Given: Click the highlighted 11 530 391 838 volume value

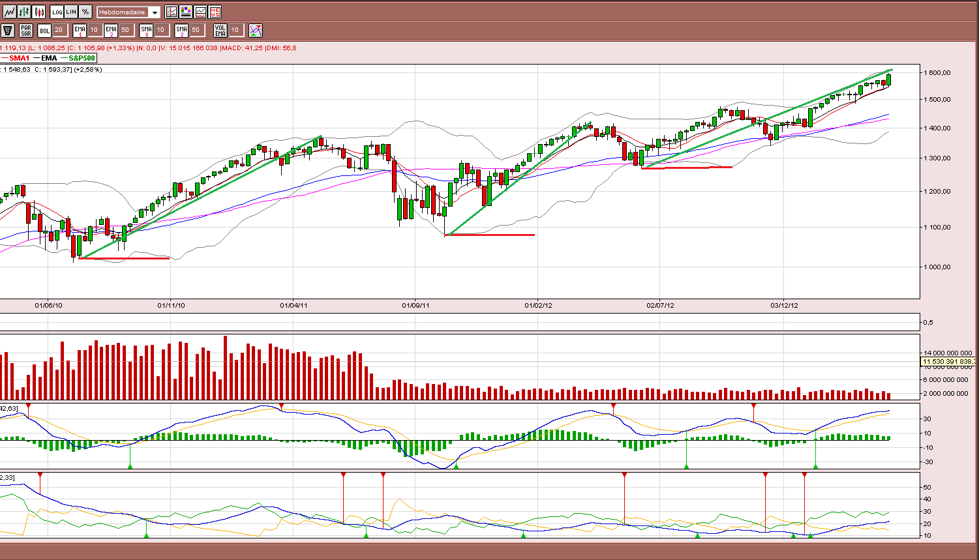Looking at the screenshot, I should [949, 361].
